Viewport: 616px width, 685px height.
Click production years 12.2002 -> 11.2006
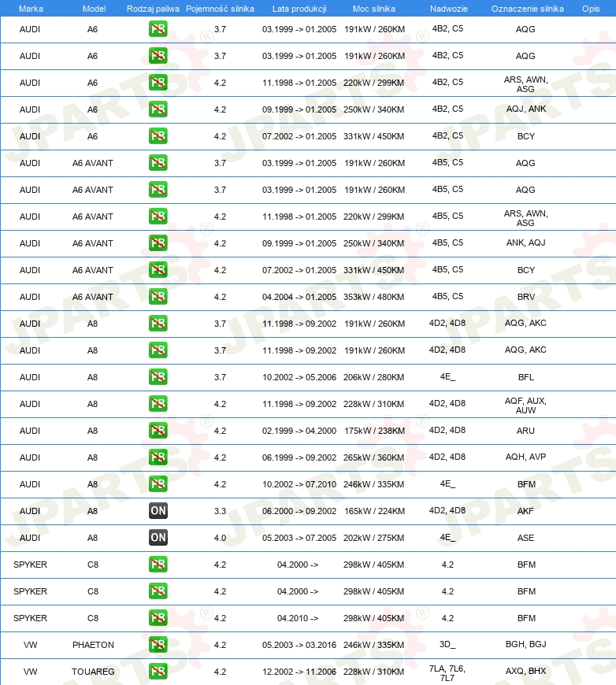pos(299,672)
